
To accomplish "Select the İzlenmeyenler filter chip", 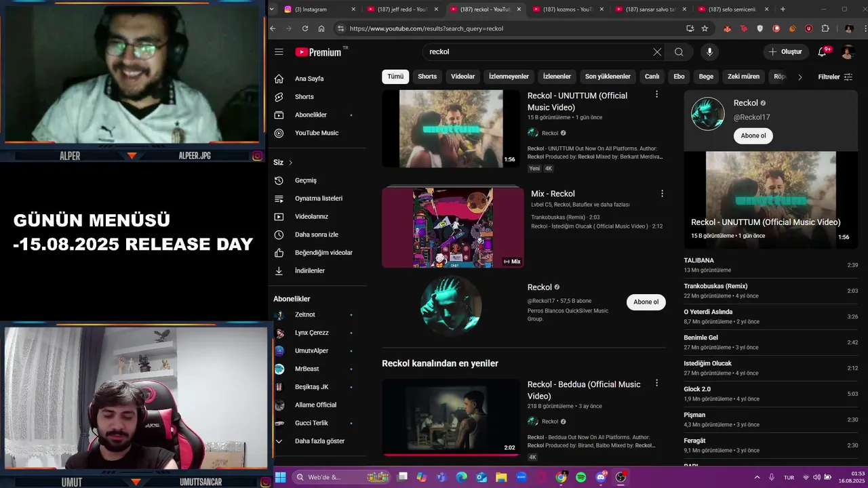I will 509,77.
